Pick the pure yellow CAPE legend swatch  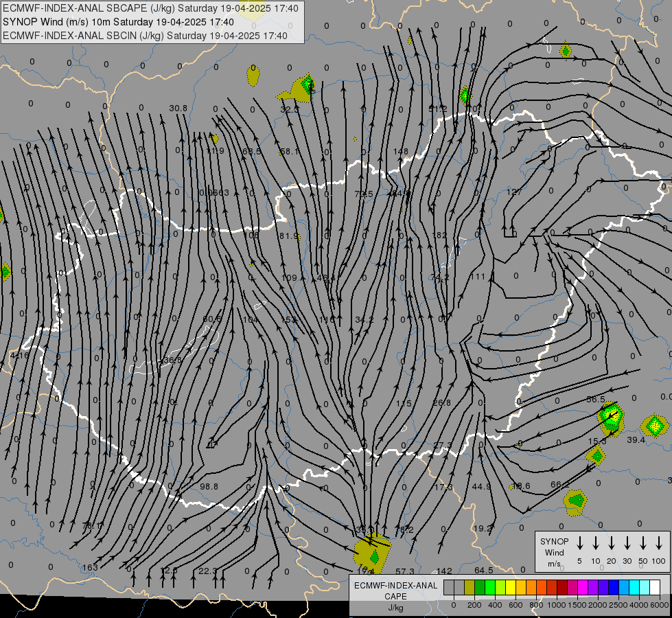click(x=511, y=588)
